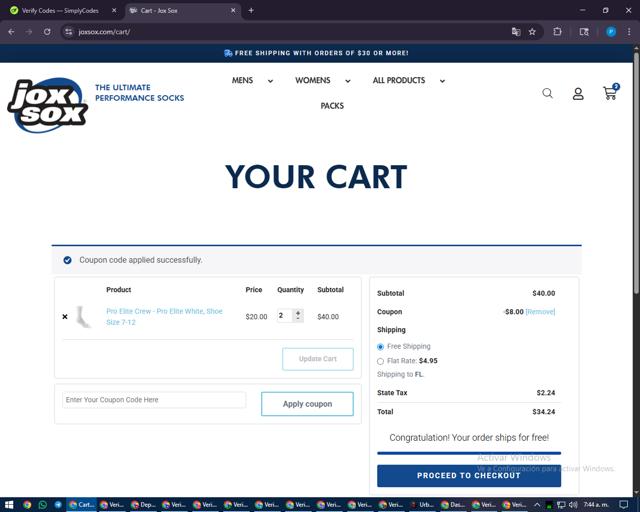
Task: Click the Pro Elite Crew sock thumbnail
Action: pyautogui.click(x=83, y=316)
